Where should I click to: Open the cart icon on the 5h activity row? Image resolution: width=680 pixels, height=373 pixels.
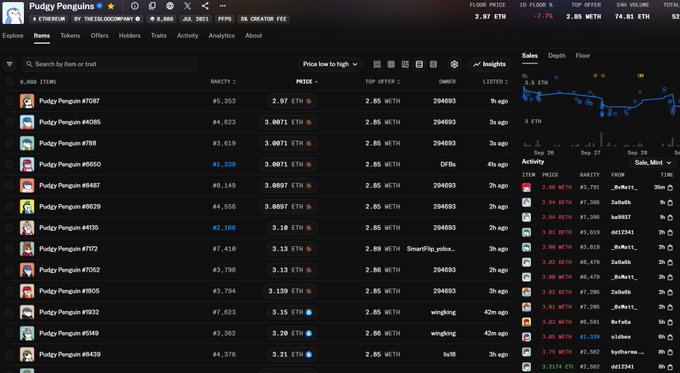click(x=670, y=322)
